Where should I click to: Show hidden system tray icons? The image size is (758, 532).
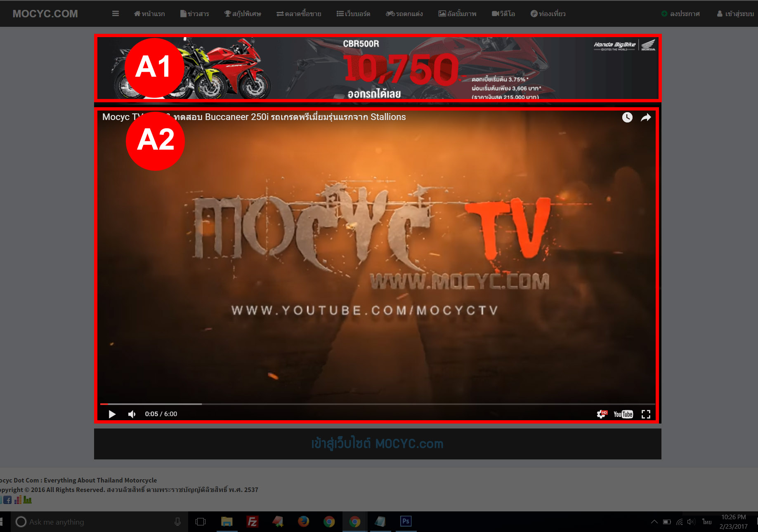pos(654,522)
